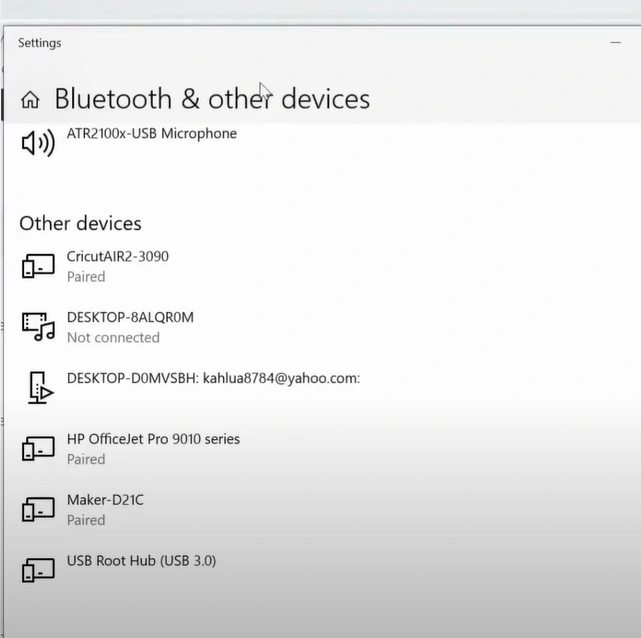Viewport: 641px width, 638px height.
Task: Select the ATR2100x-USB Microphone device name
Action: 151,133
